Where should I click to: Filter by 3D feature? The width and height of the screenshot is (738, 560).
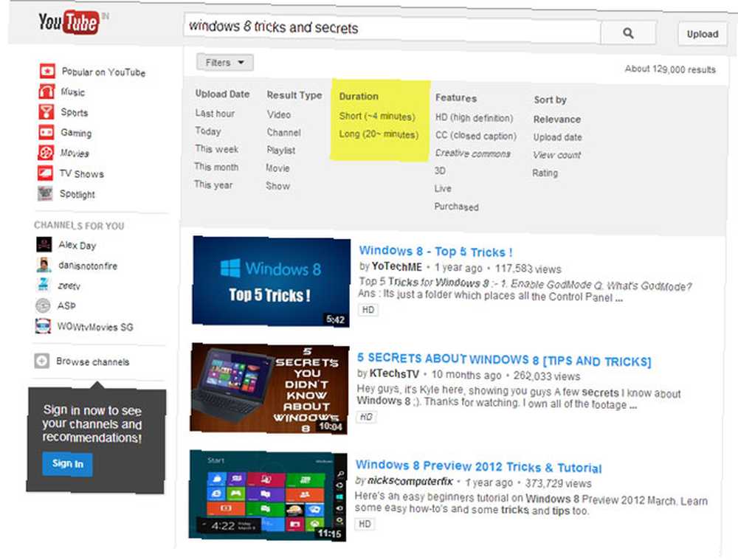click(x=440, y=170)
